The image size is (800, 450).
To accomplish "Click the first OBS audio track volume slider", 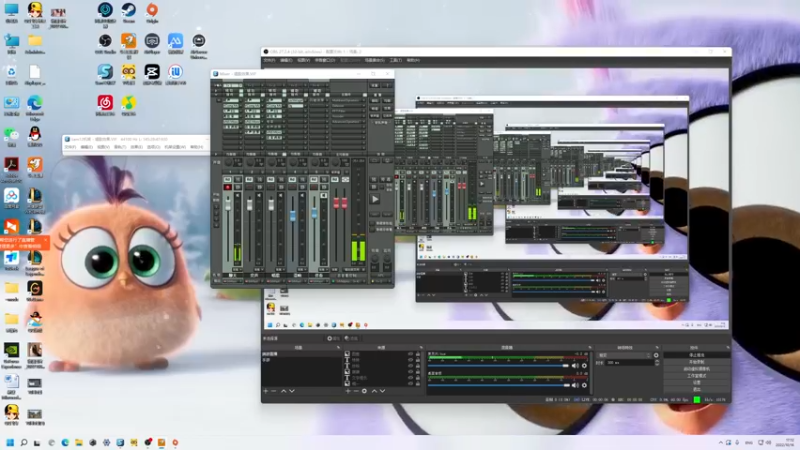I will (498, 366).
